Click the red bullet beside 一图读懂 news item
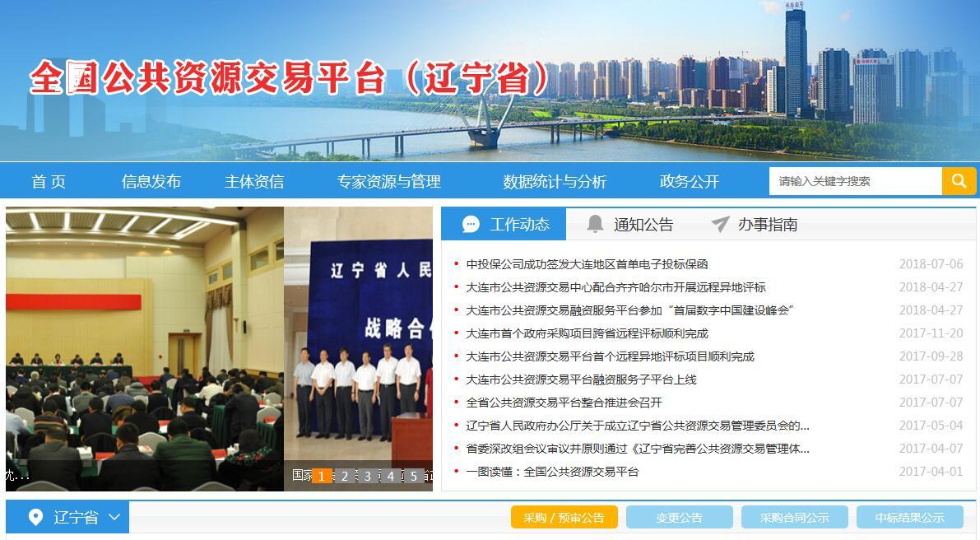980x540 pixels. point(457,472)
